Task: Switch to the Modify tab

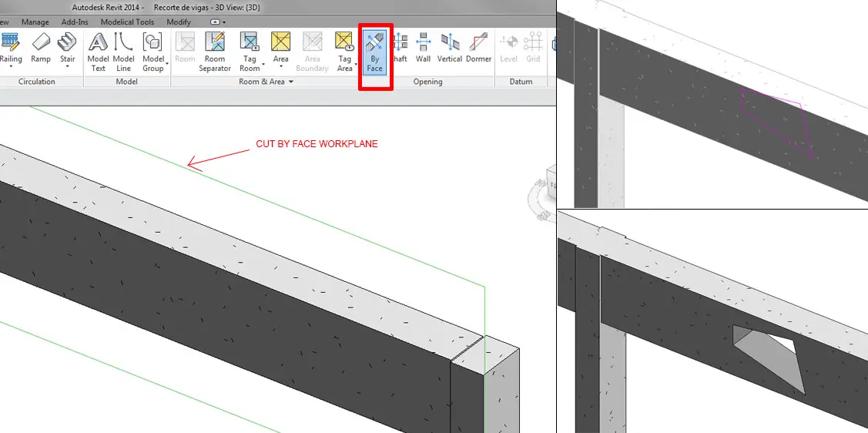Action: tap(179, 22)
